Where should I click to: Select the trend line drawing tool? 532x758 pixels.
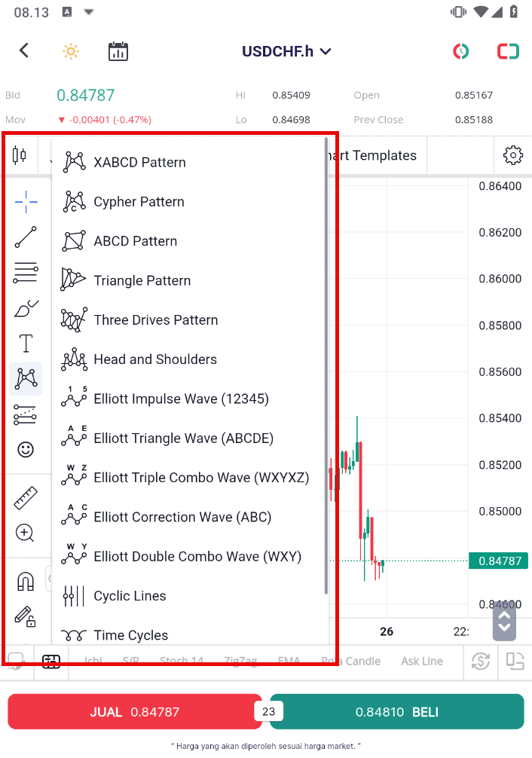(x=26, y=237)
